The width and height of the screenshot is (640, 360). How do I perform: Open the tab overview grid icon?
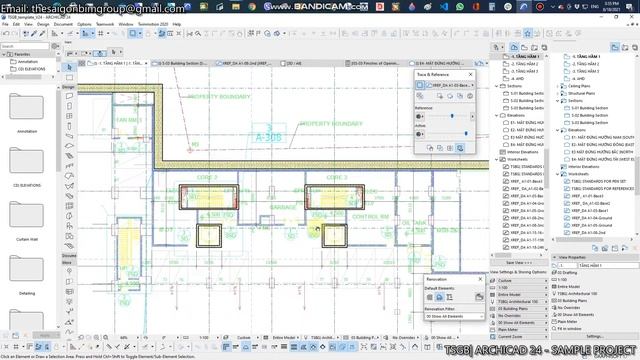(82, 63)
